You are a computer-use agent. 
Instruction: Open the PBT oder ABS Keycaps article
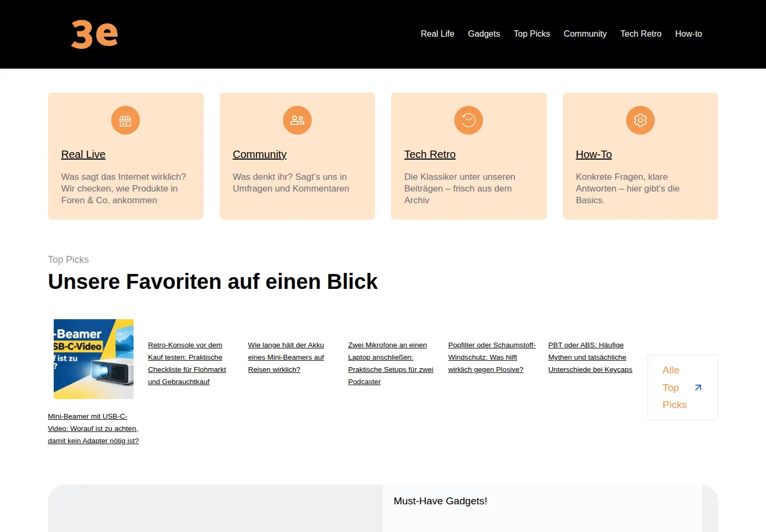pyautogui.click(x=590, y=358)
